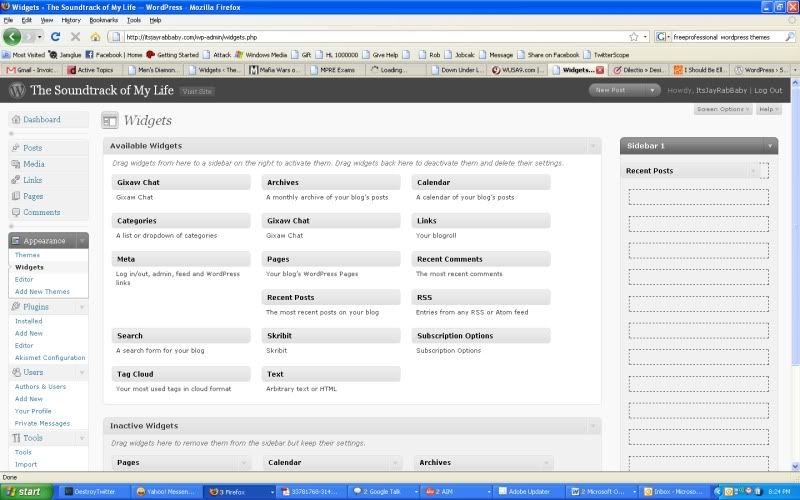Image resolution: width=800 pixels, height=500 pixels.
Task: Expand the Sidebar 1 panel arrow
Action: [769, 146]
